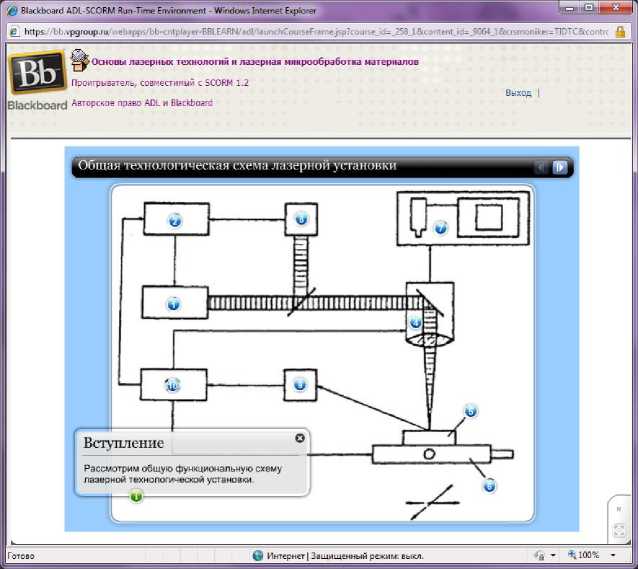Click the text Проигрыватель, совместимый с SCORM 1.2

tap(160, 83)
